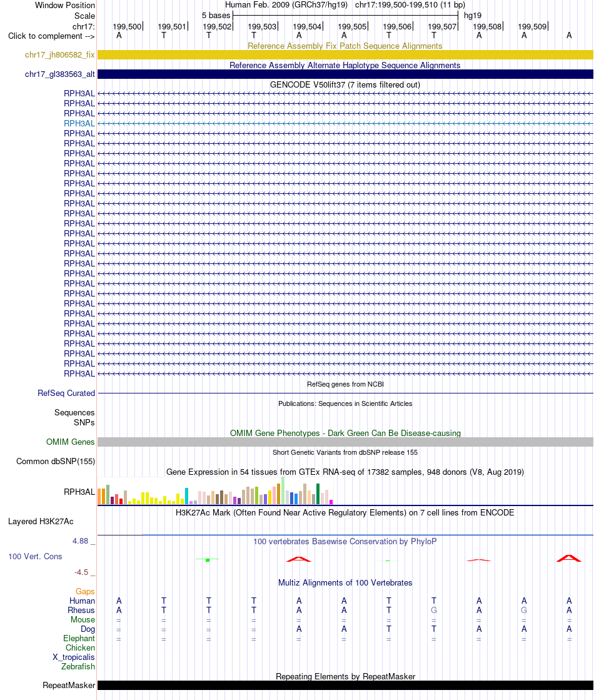Select the Dog species label
Screen dimensions: 594x700
coord(88,629)
